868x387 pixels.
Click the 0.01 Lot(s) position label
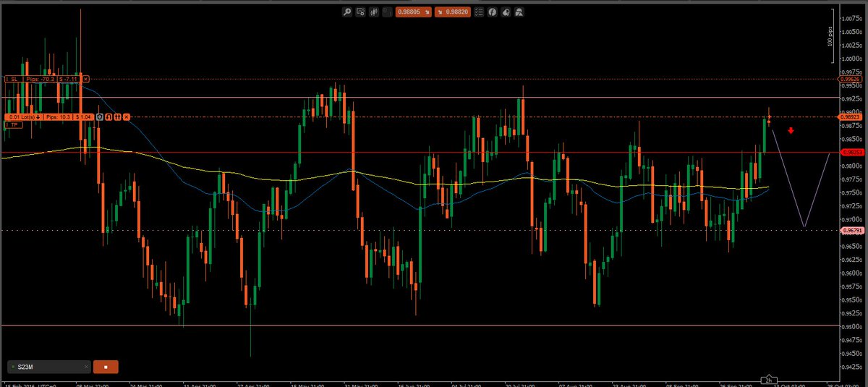point(24,117)
